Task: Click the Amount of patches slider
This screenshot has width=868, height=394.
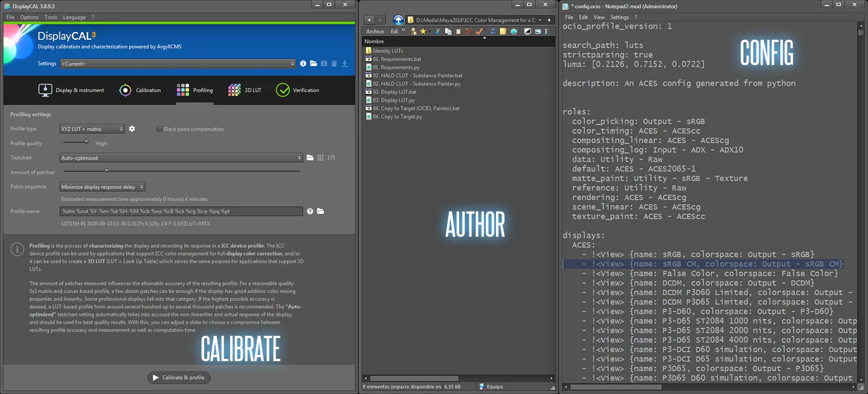Action: pos(106,170)
